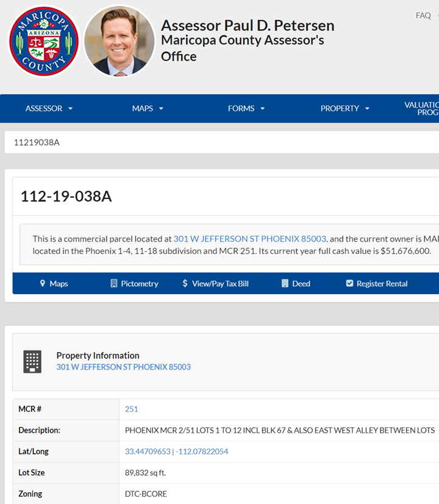Open the Property navigation menu
439x504 pixels.
point(345,109)
